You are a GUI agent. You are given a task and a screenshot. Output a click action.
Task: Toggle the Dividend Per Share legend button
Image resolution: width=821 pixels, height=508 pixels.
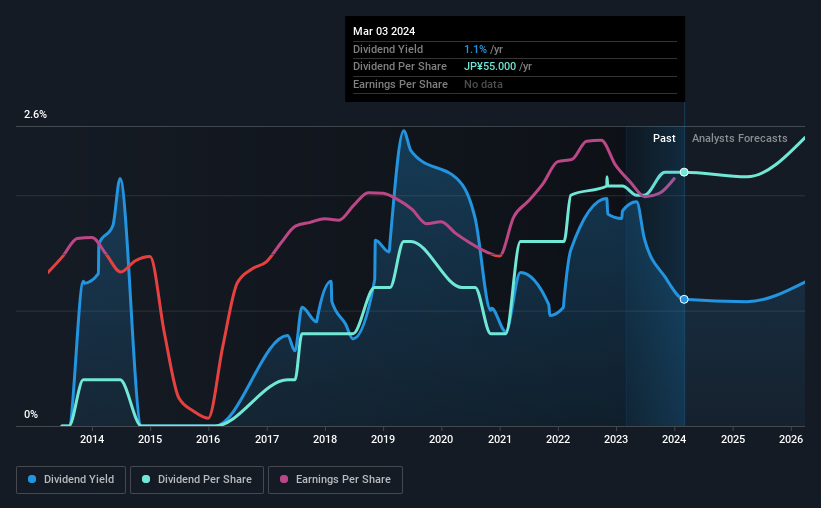tap(197, 480)
